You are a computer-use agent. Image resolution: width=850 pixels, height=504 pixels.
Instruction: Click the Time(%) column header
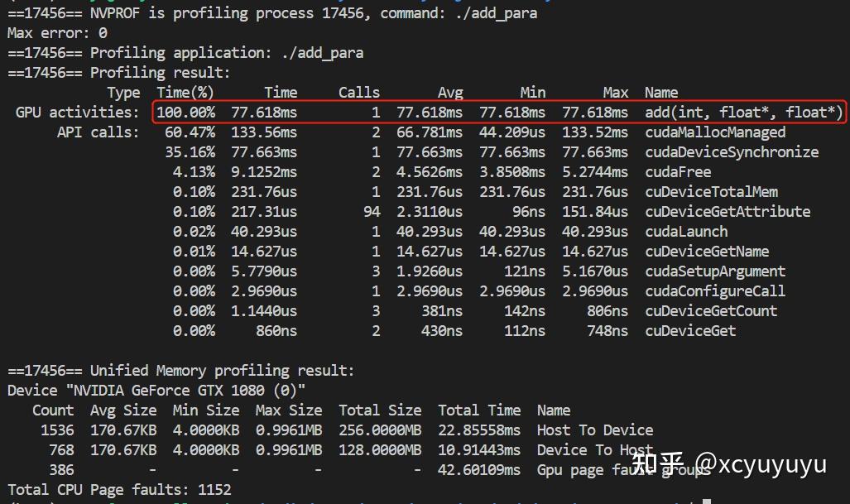[x=185, y=93]
